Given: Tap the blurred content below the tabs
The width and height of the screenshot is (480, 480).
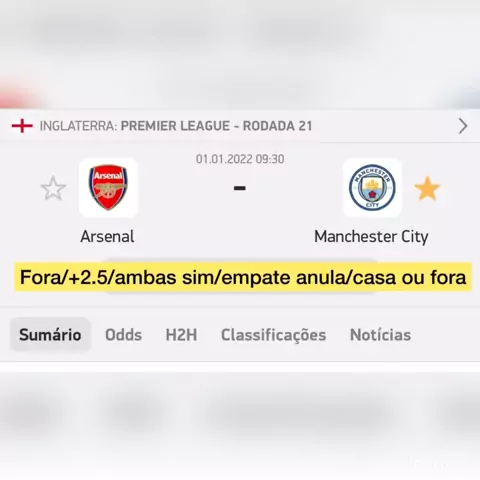Looking at the screenshot, I should pos(240,425).
